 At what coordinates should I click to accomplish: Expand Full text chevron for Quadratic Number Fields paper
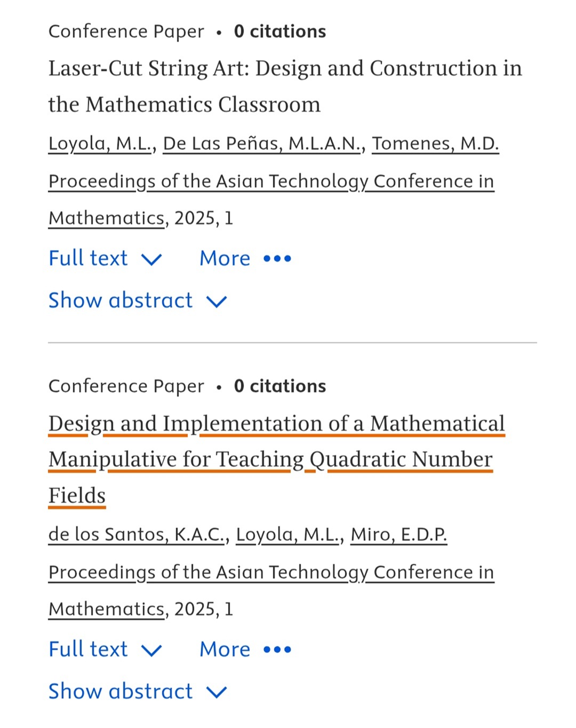click(x=151, y=650)
